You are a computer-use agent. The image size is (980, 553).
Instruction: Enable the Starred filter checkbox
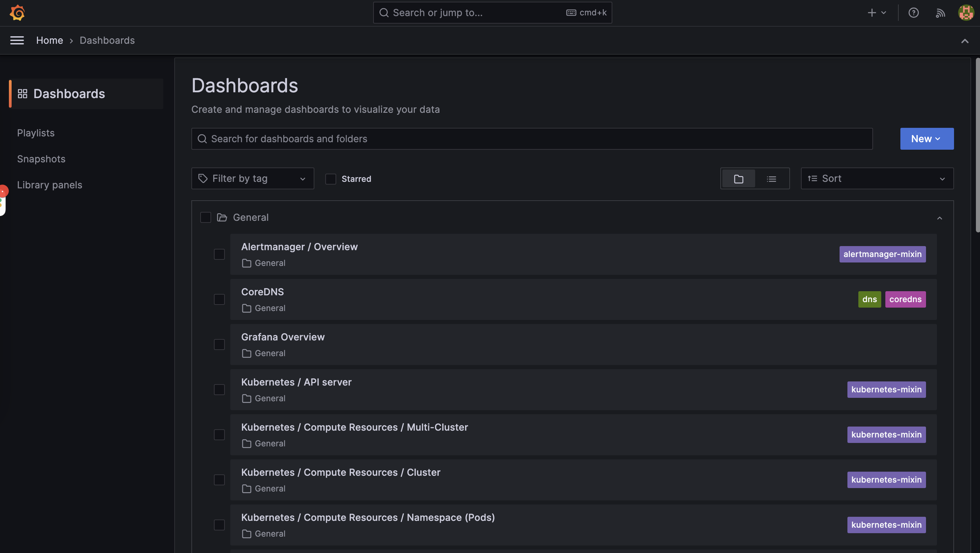coord(330,178)
